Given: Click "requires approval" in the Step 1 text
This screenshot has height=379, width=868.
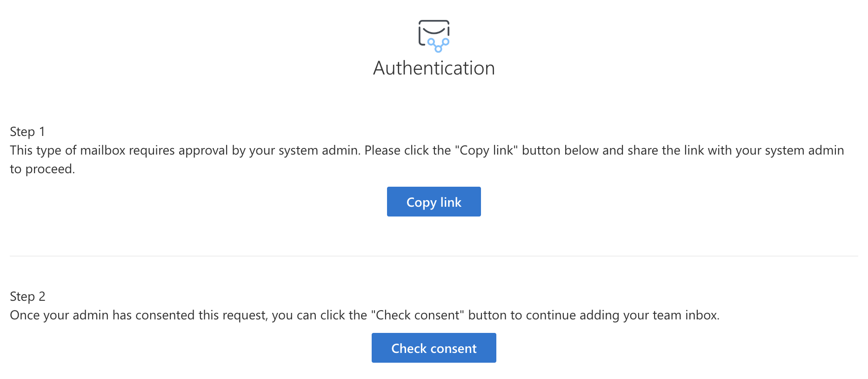Looking at the screenshot, I should pos(179,150).
